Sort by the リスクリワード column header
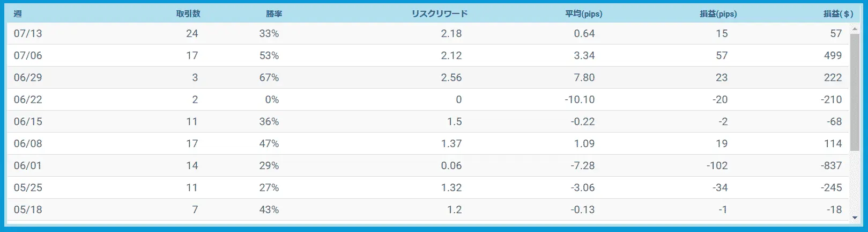868x232 pixels. (x=440, y=14)
